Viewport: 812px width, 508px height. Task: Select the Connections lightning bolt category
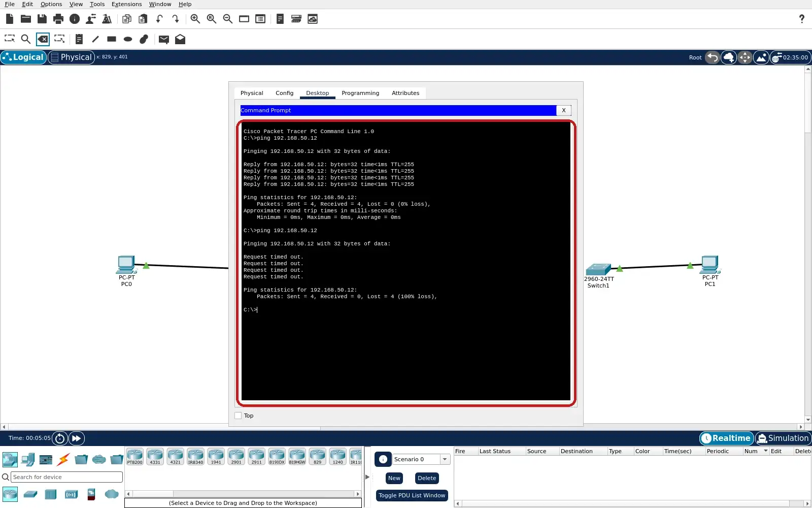pos(63,460)
